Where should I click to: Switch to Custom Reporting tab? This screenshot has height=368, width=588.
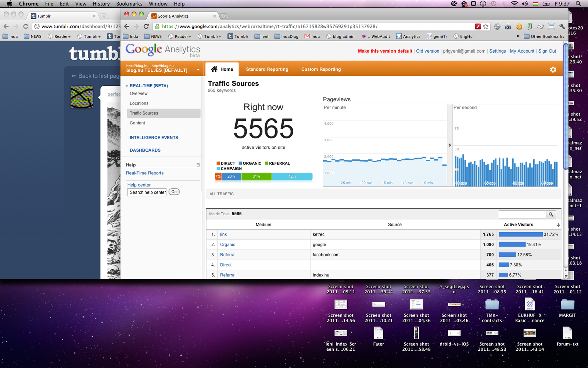(x=321, y=69)
